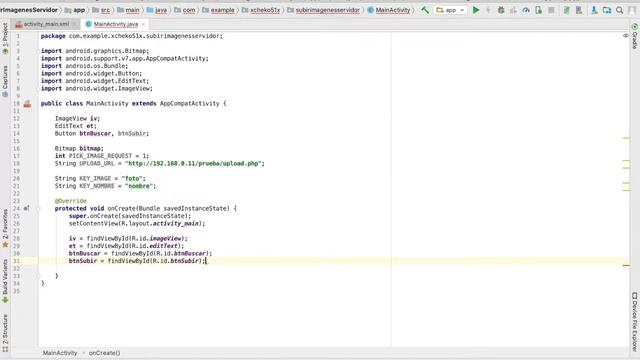The image size is (640, 360).
Task: Click Sync Project with Gradle Files icon
Action: (567, 10)
